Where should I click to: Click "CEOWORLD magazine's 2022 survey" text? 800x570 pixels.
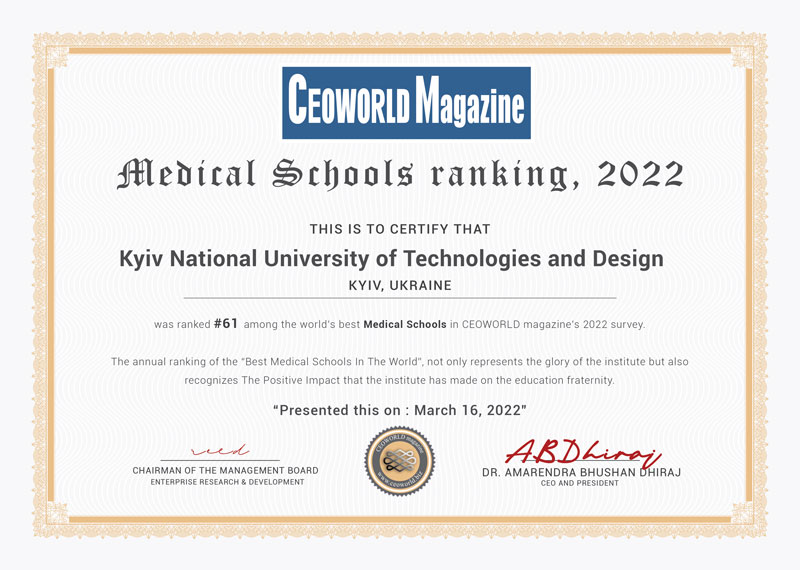[553, 324]
